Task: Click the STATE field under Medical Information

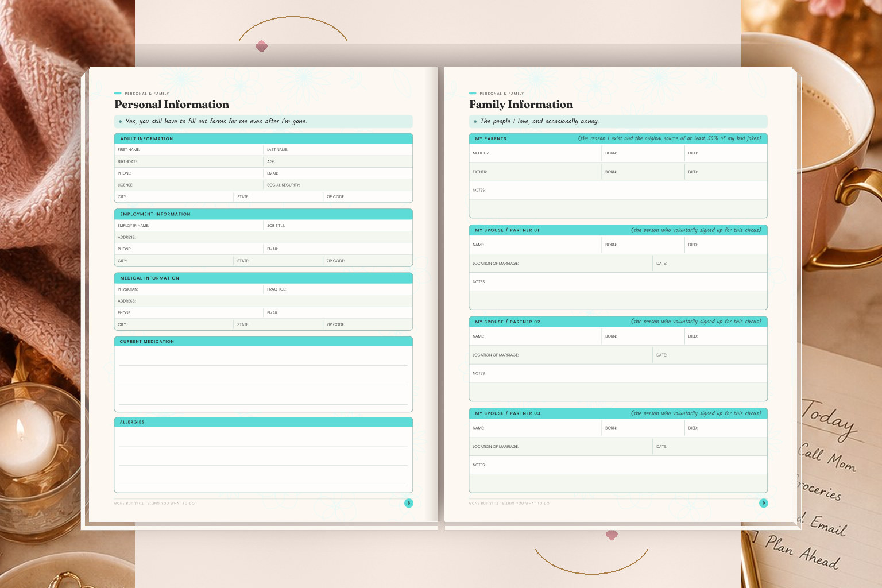Action: 278,324
